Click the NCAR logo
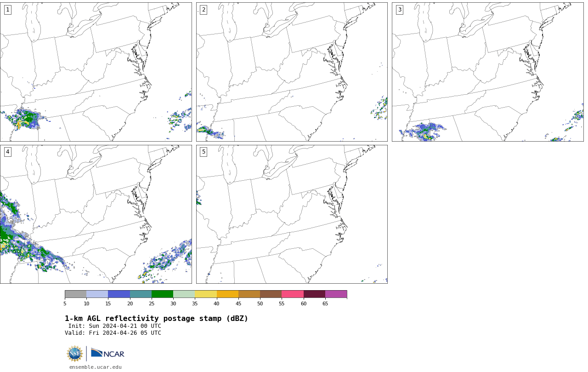Screen dimensions: 588x372 pyautogui.click(x=107, y=353)
